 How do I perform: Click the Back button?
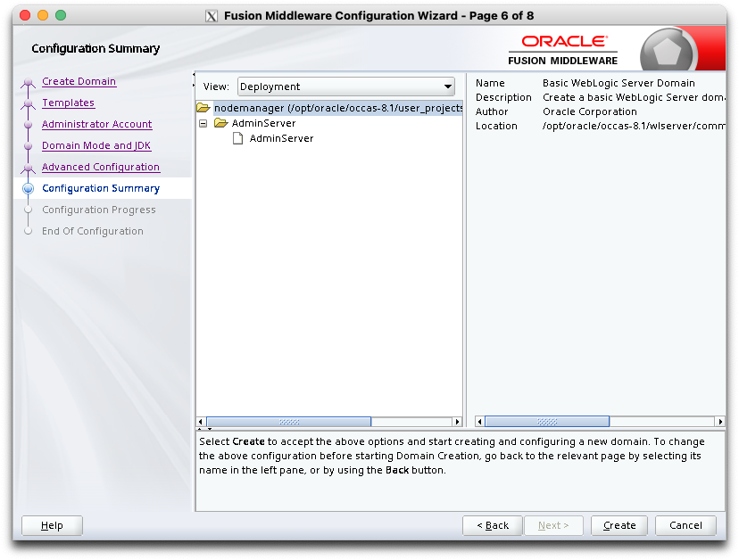[493, 525]
